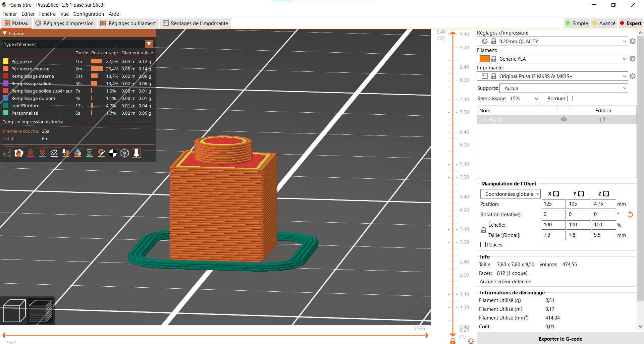
Task: Open Remplissage 15% dropdown
Action: [x=524, y=99]
